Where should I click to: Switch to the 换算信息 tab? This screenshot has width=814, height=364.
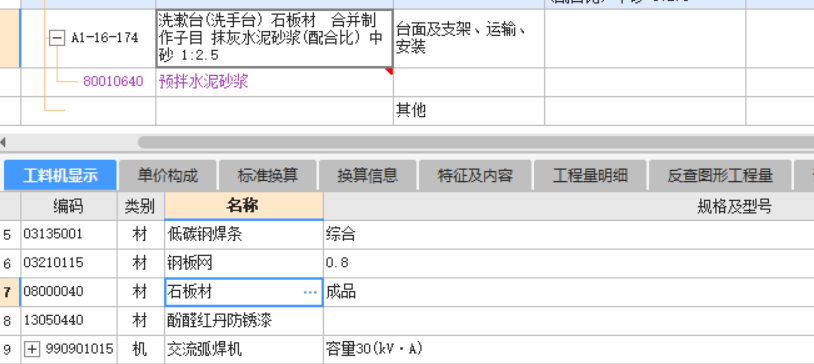[x=368, y=176]
